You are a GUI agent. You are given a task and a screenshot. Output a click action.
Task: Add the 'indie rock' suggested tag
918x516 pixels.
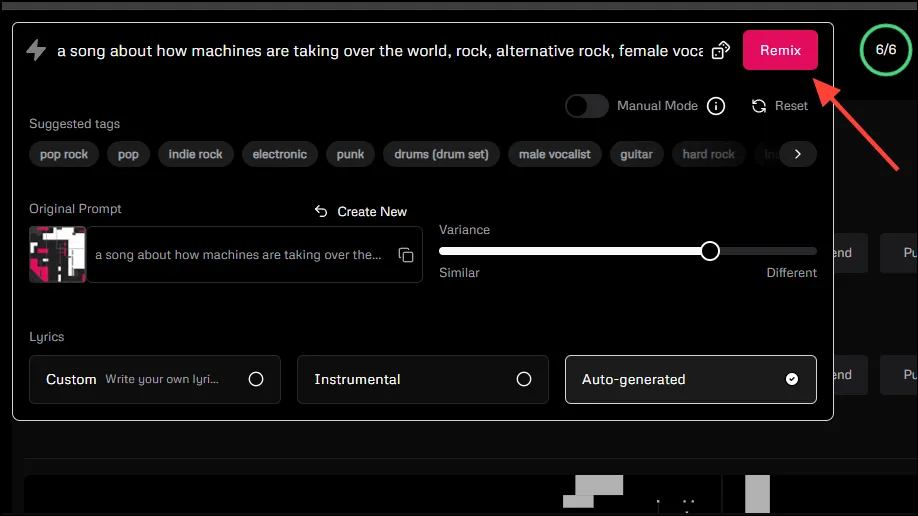coord(196,154)
